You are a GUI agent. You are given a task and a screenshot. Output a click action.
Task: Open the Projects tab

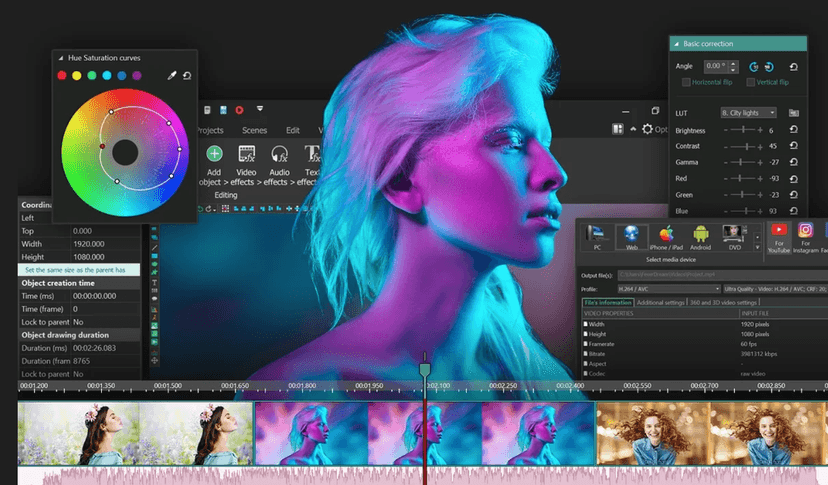tap(210, 130)
